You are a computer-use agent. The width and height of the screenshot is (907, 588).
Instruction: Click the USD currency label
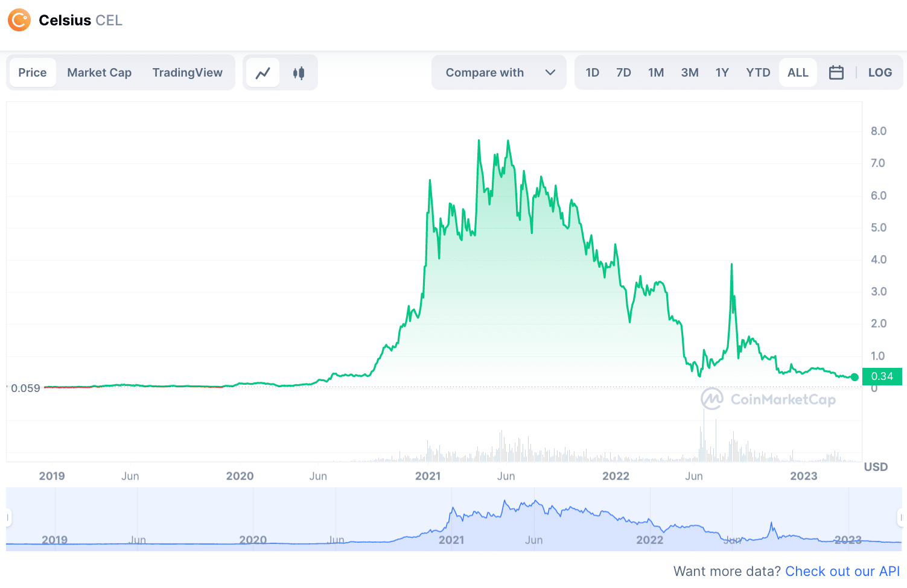tap(876, 467)
